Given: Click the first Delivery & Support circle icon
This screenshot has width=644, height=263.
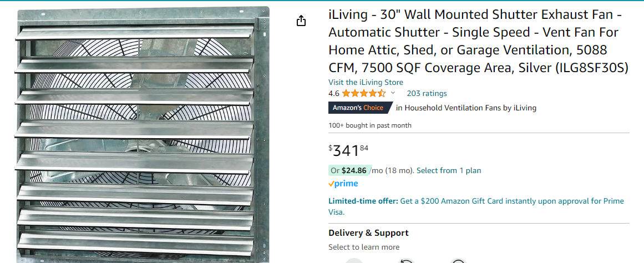Looking at the screenshot, I should pyautogui.click(x=354, y=261).
